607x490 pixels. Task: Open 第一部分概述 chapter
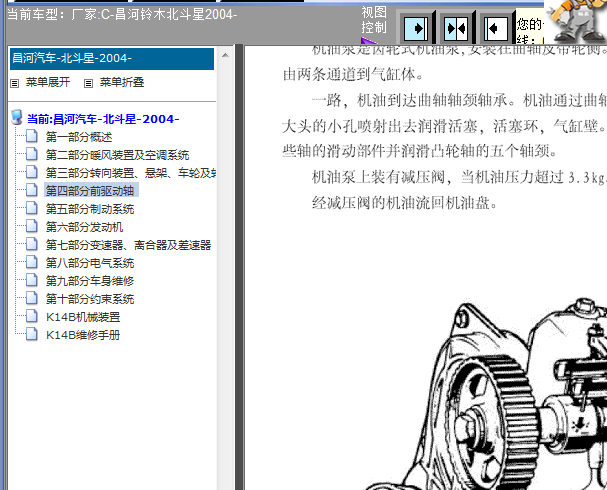pyautogui.click(x=79, y=137)
